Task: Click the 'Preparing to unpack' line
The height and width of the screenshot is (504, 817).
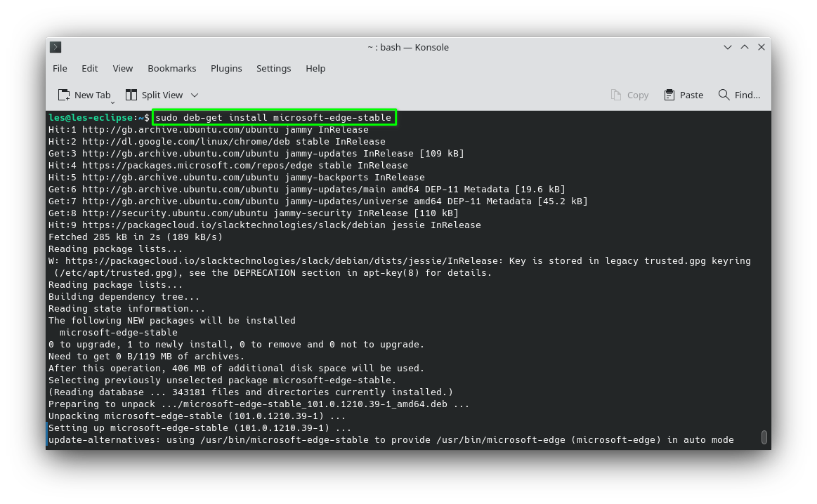Action: pos(259,404)
